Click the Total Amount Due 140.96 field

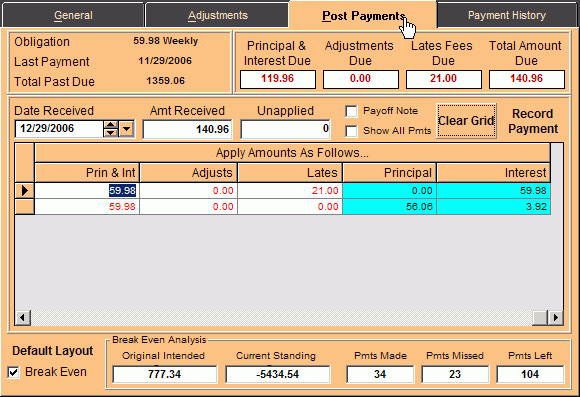(527, 79)
